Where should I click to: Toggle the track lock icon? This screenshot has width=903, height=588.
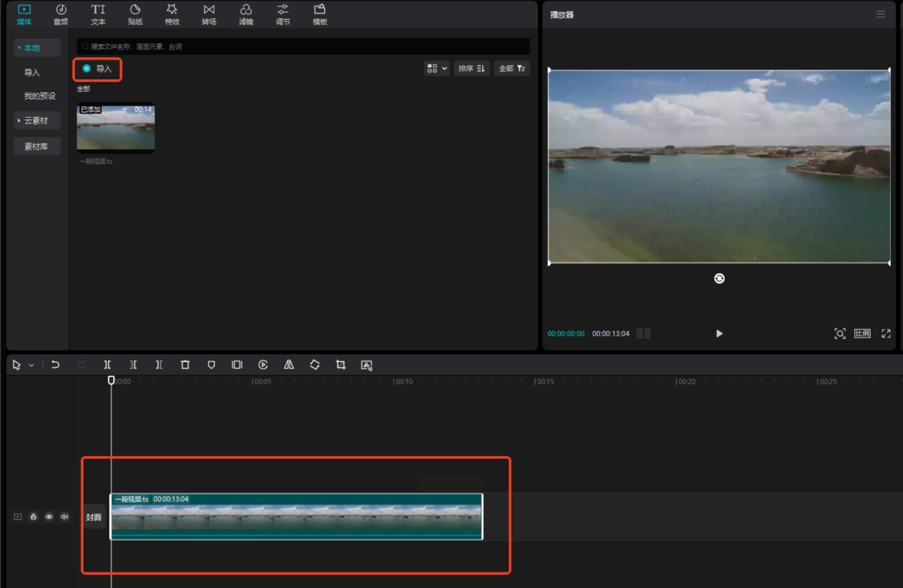click(33, 517)
